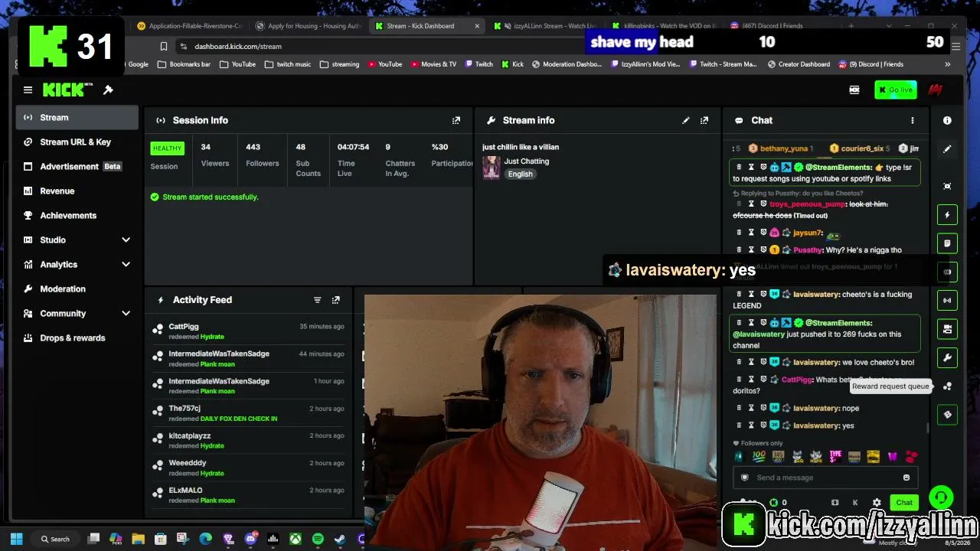Click the theatre mode icon beside Go live
The height and width of the screenshot is (551, 980).
(x=854, y=90)
